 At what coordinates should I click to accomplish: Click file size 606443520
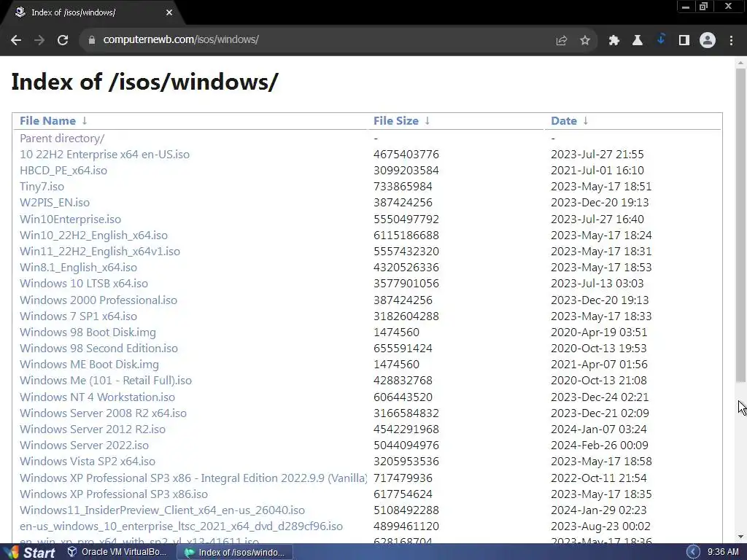pos(403,397)
